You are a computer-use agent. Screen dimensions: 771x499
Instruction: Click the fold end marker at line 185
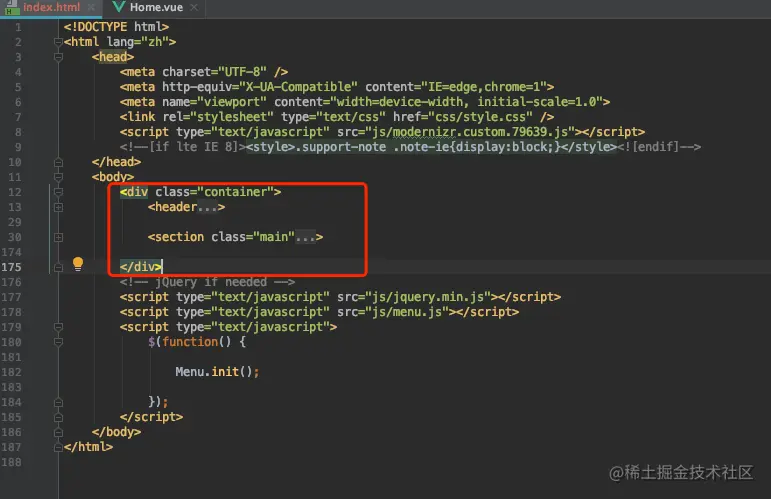[58, 417]
